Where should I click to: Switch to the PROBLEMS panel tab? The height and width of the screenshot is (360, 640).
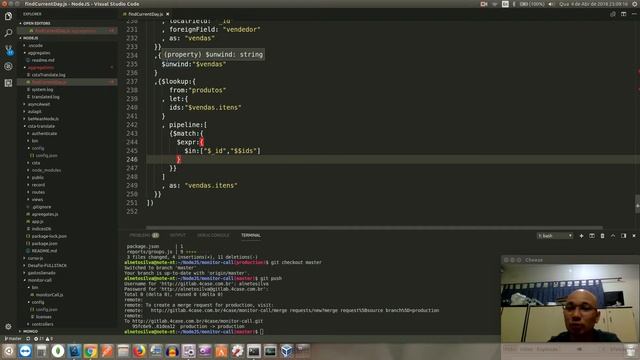click(144, 236)
